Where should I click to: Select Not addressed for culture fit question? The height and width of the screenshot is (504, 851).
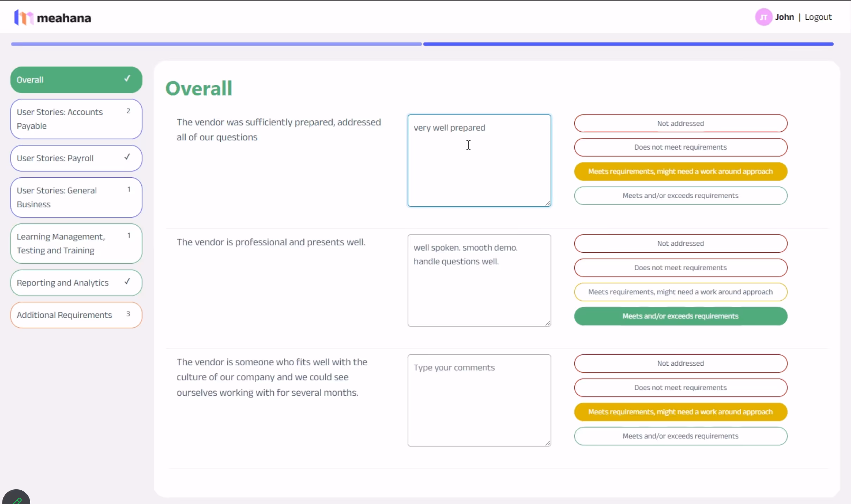(x=681, y=364)
